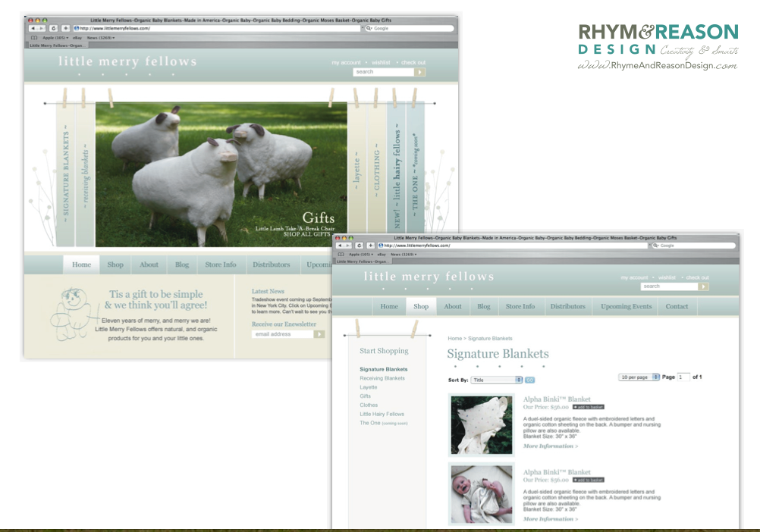Open Apple (105) bookmarks menu in Signature Blankets window
Image resolution: width=760 pixels, height=532 pixels.
coord(361,254)
